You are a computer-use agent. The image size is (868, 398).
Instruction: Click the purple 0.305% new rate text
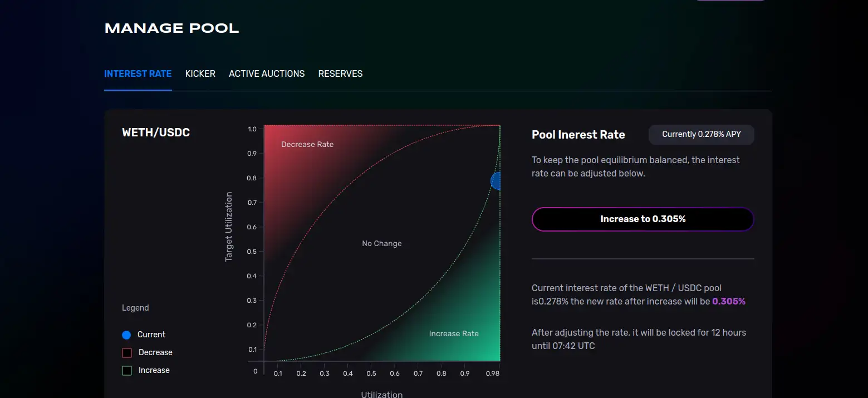[x=728, y=301]
